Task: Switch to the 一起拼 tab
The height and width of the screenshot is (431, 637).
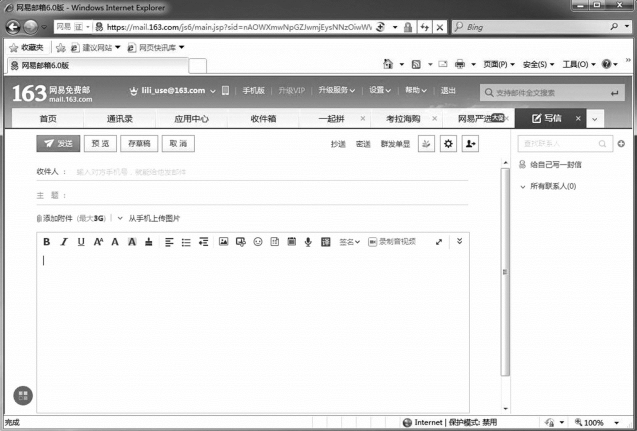Action: 332,119
